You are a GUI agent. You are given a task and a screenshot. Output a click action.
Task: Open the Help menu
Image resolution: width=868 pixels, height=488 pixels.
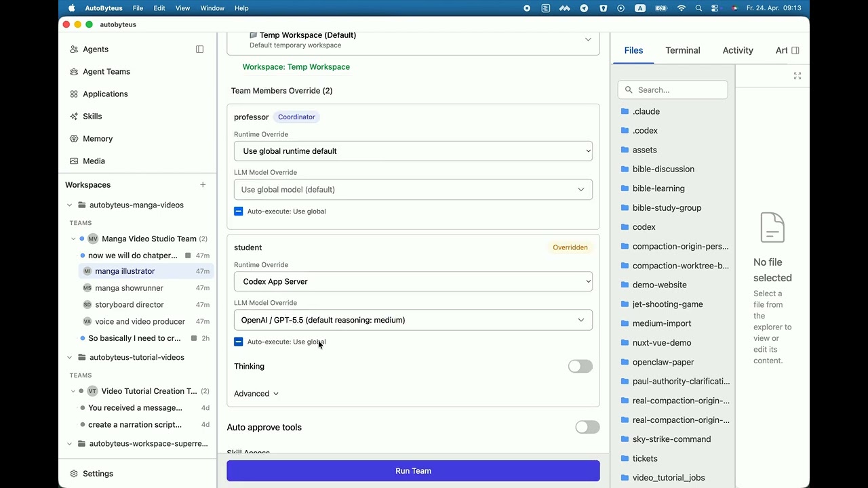241,8
